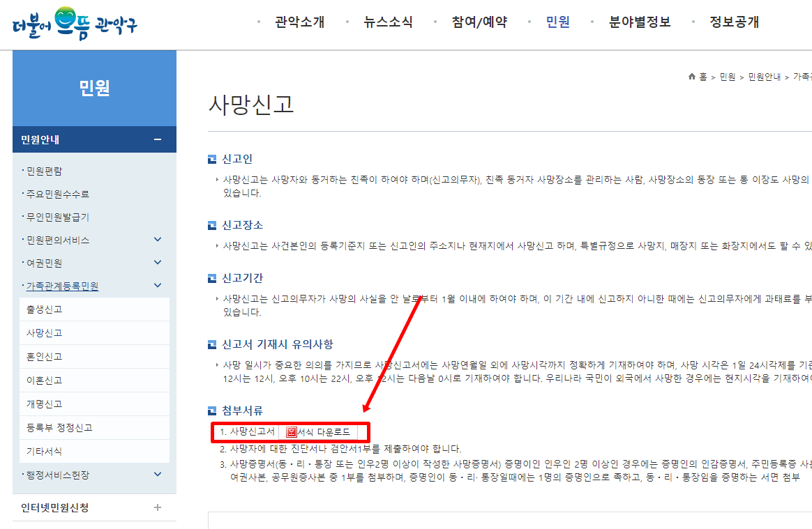Click the file icon on 서식 다운로드
Screen dimensions: 812x529
tap(292, 431)
